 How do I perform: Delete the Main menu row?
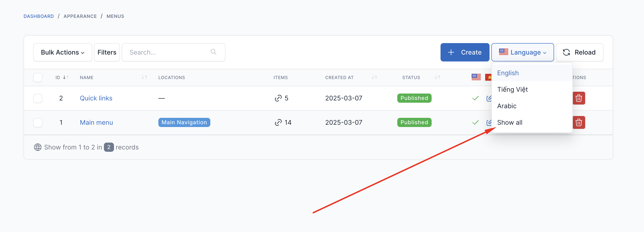pyautogui.click(x=579, y=122)
